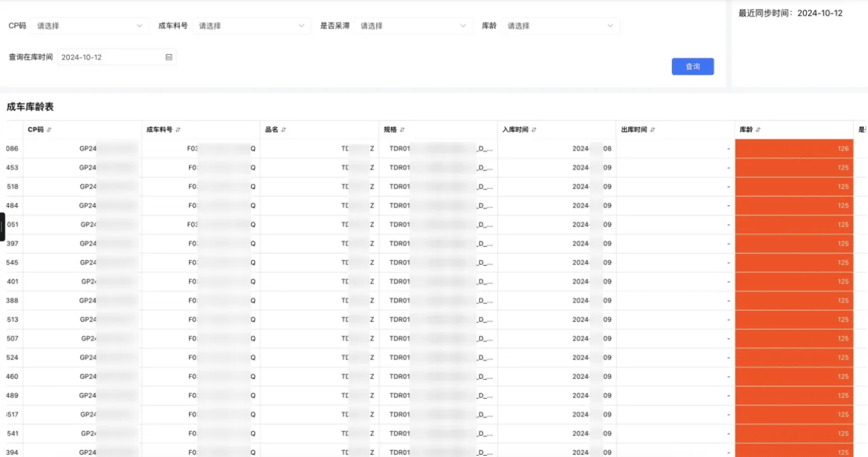The height and width of the screenshot is (457, 868).
Task: Click the 品名 column sort icon
Action: 283,130
